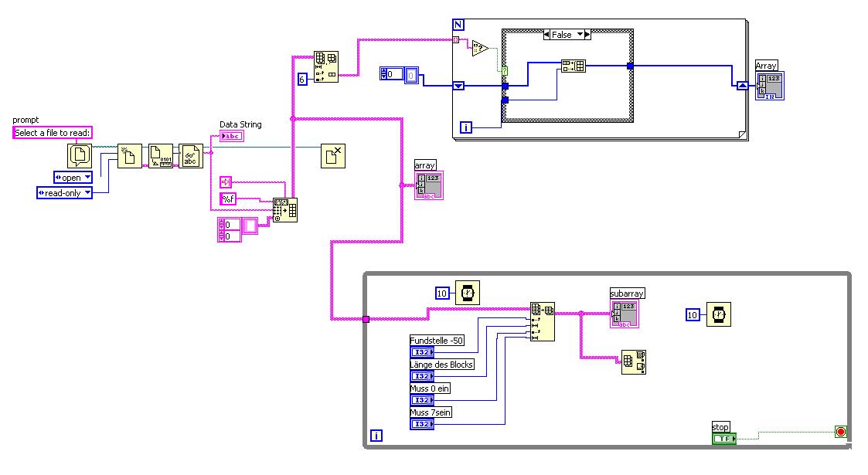Open the 'read-only' access enum dropdown
Image resolution: width=868 pixels, height=475 pixels.
pyautogui.click(x=64, y=193)
